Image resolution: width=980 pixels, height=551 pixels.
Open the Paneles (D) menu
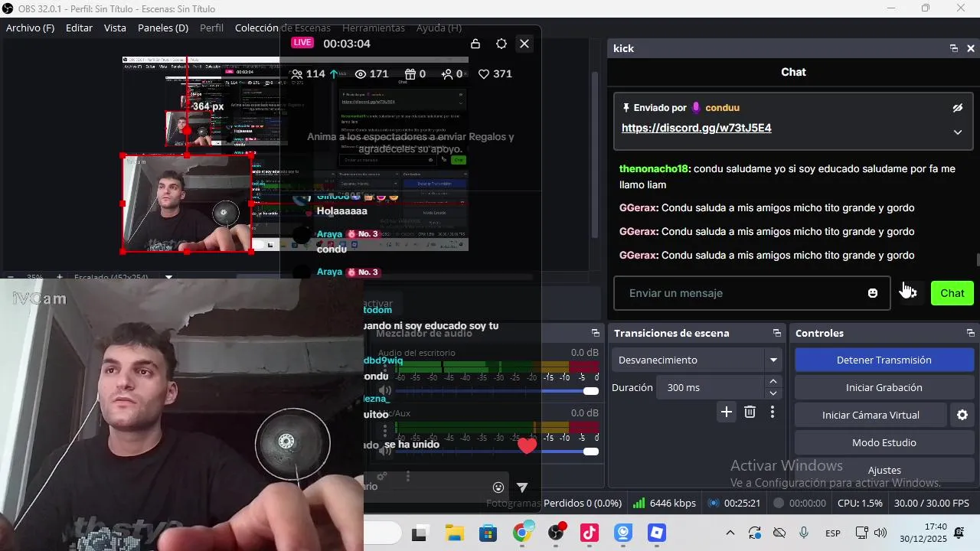(163, 28)
